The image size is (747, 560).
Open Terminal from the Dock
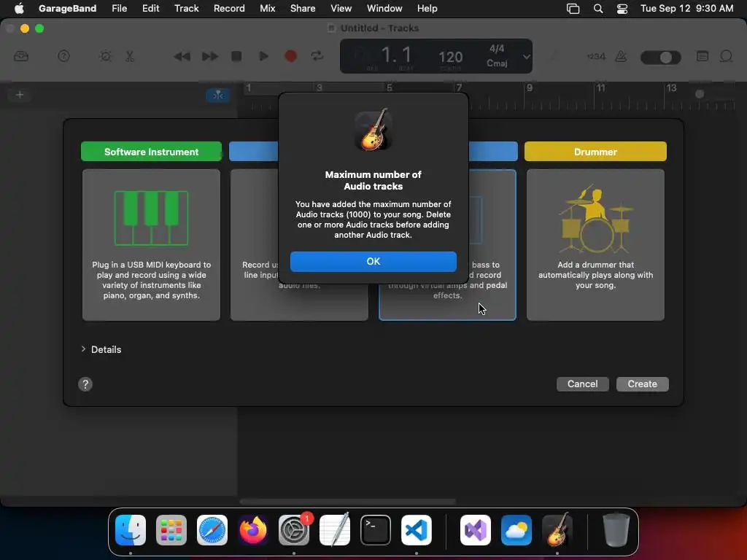(x=376, y=529)
